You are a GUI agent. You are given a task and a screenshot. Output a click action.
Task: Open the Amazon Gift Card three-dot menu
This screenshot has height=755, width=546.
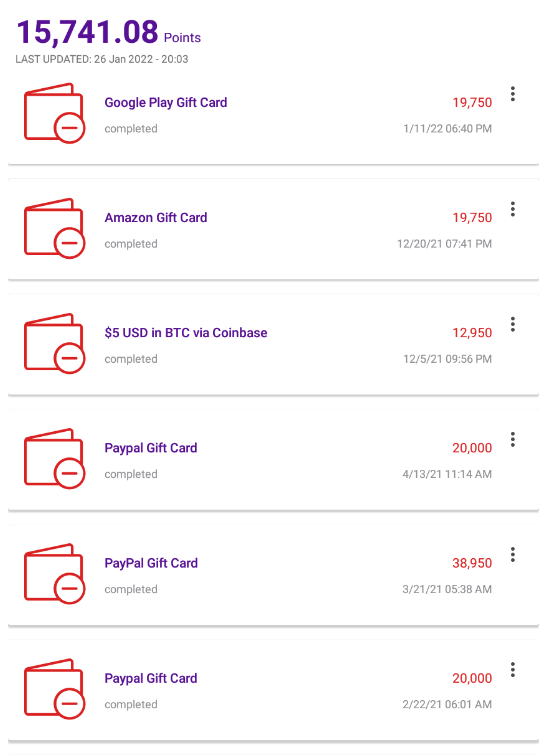click(513, 209)
